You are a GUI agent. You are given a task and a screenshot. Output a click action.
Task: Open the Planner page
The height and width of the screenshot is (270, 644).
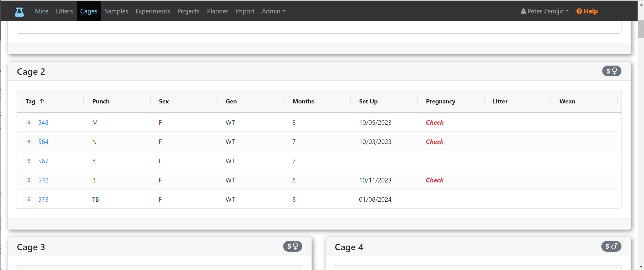tap(218, 11)
